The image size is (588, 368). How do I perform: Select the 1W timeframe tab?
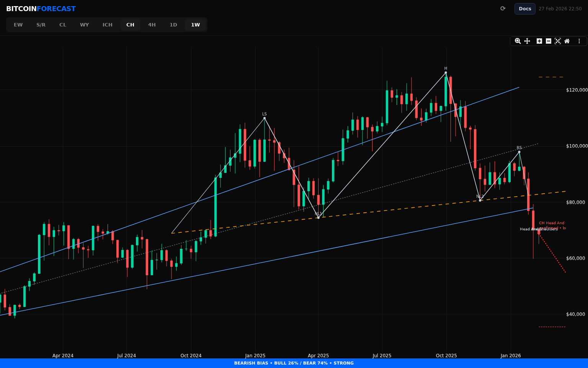[196, 25]
